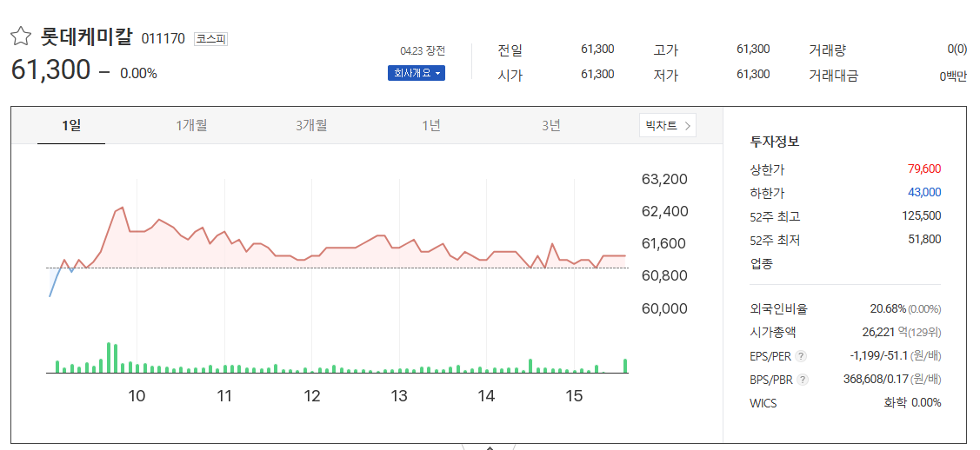The height and width of the screenshot is (450, 980).
Task: Click the last green volume bar at close
Action: coord(625,367)
